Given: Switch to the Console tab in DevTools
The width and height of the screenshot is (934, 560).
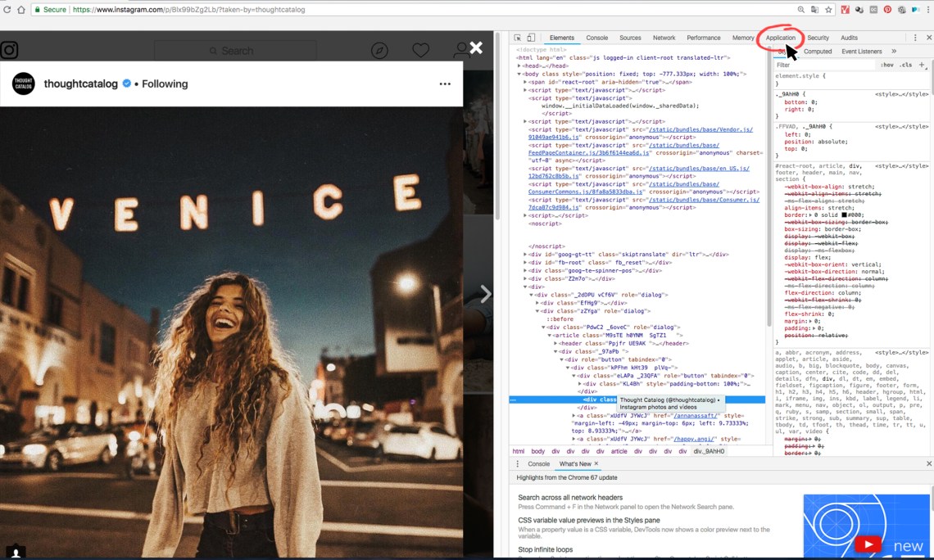Looking at the screenshot, I should pos(596,38).
